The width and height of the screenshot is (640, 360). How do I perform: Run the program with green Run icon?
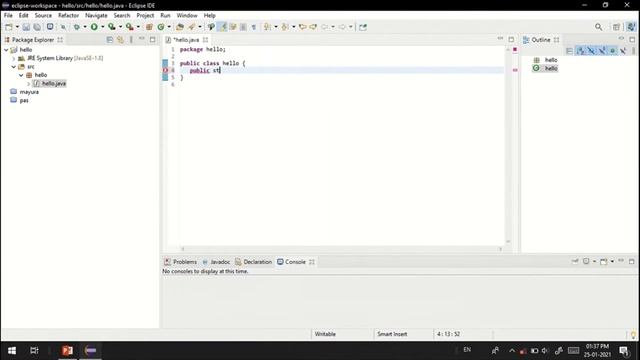click(94, 27)
